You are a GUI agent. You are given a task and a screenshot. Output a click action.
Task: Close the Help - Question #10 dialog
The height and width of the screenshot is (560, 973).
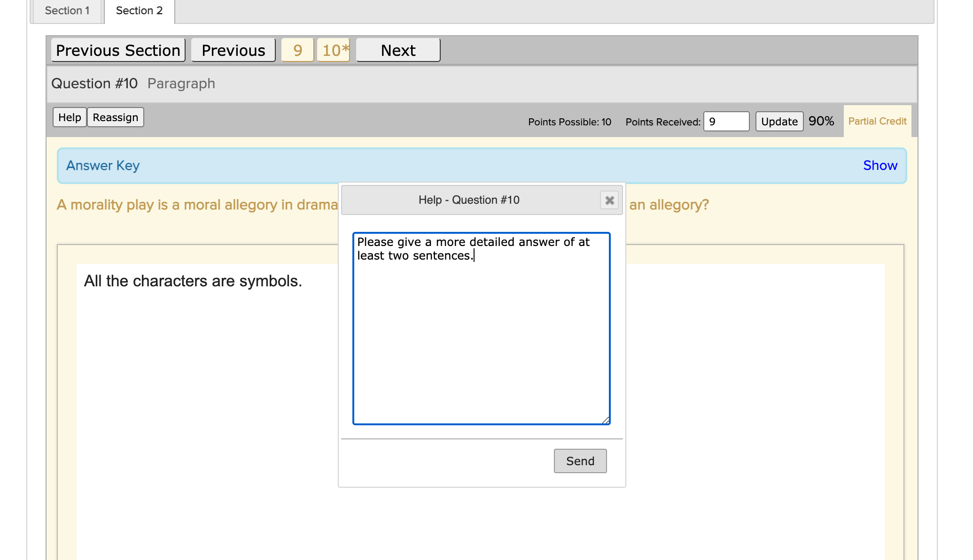tap(609, 200)
